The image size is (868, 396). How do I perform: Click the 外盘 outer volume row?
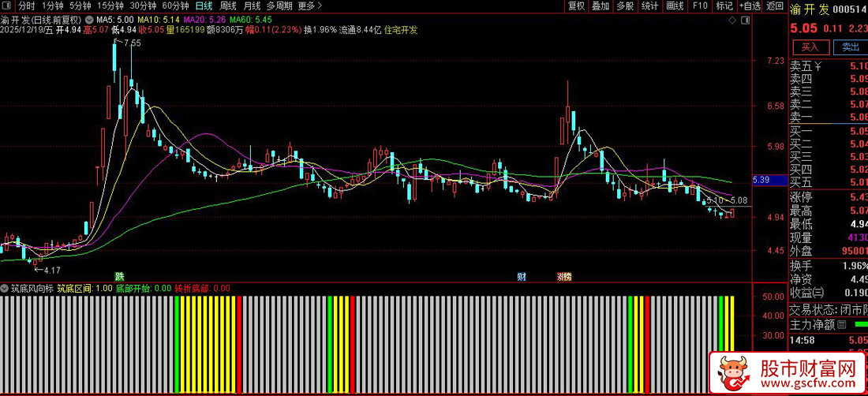(828, 251)
